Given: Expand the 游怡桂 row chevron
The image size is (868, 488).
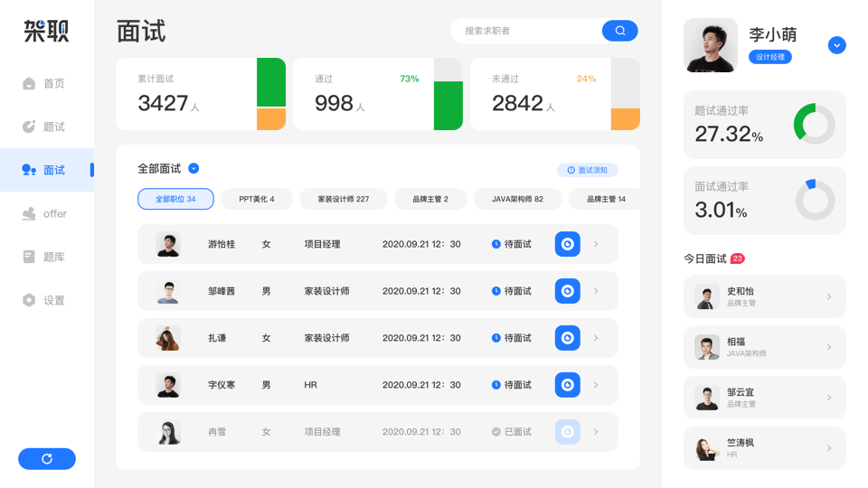Looking at the screenshot, I should (x=596, y=244).
